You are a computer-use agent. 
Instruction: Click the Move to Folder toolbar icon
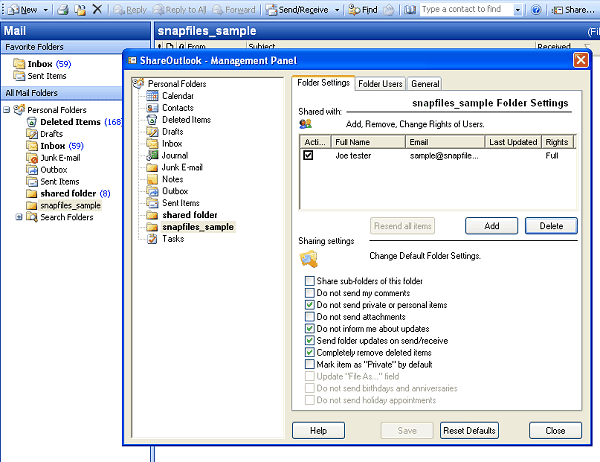(x=80, y=10)
